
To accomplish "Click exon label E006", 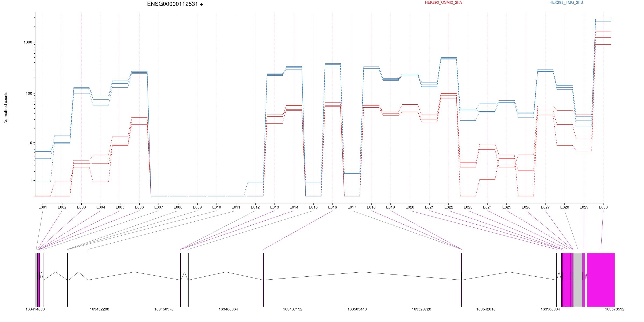I will click(139, 207).
